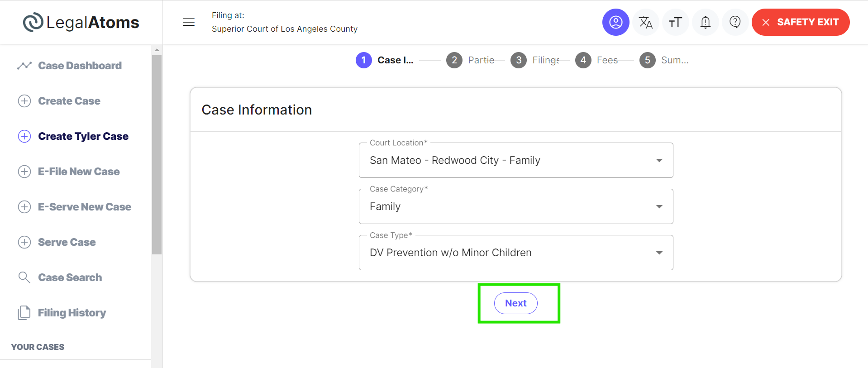Click the E-File New Case plus icon
The height and width of the screenshot is (368, 868).
coord(24,172)
